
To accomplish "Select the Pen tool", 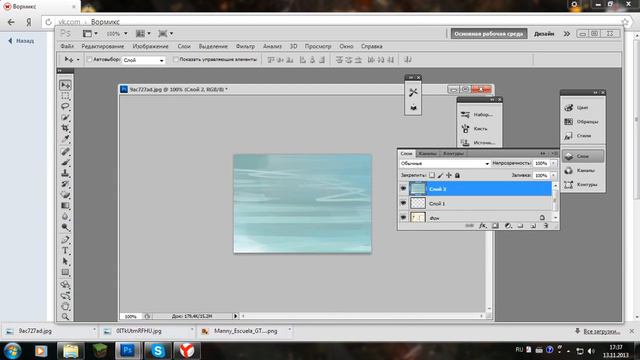I will click(x=65, y=240).
